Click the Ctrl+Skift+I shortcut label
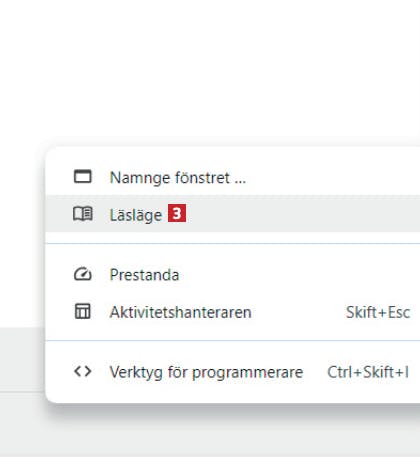This screenshot has width=420, height=457. click(368, 372)
